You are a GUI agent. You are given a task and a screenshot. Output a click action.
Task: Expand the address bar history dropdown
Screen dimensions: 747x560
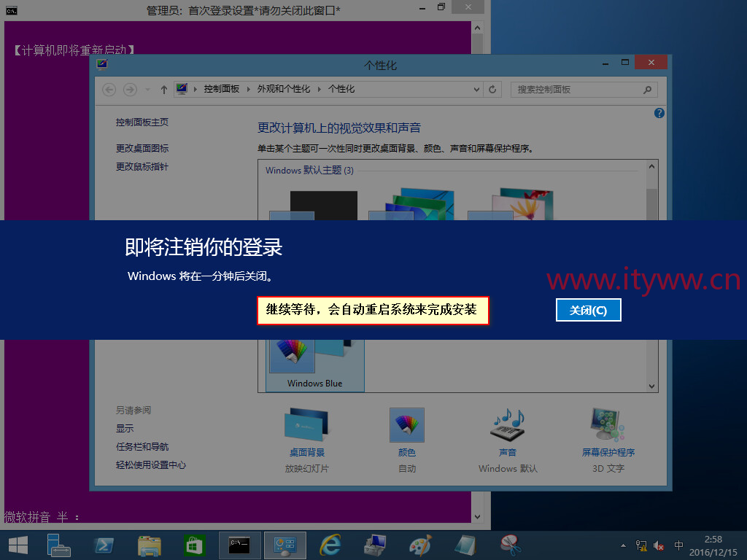[x=476, y=90]
